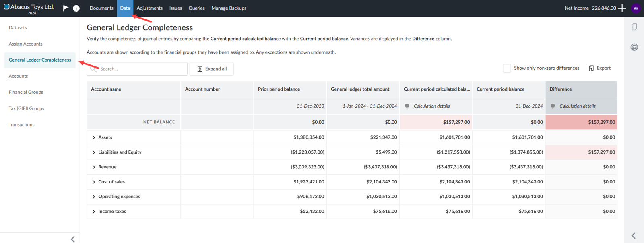
Task: Open the Adjustments menu tab
Action: click(149, 8)
